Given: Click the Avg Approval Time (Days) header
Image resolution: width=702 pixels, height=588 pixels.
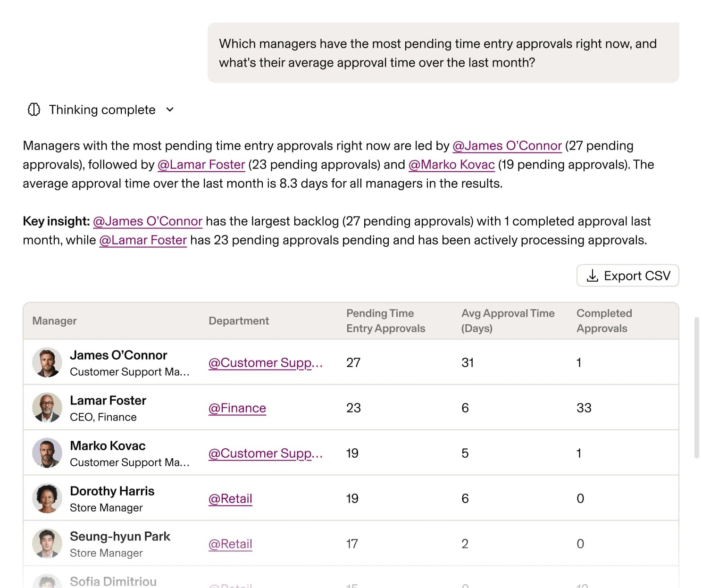Looking at the screenshot, I should pyautogui.click(x=508, y=321).
